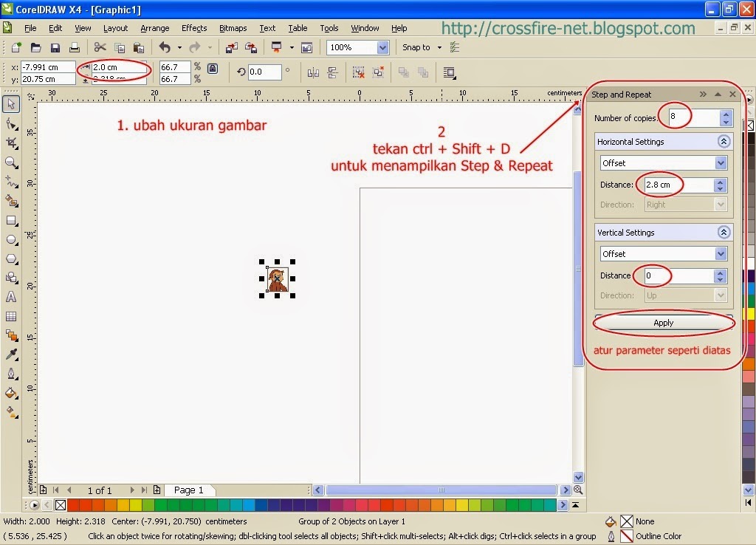The image size is (756, 545).
Task: Toggle the lock ratio padlock button
Action: 213,69
